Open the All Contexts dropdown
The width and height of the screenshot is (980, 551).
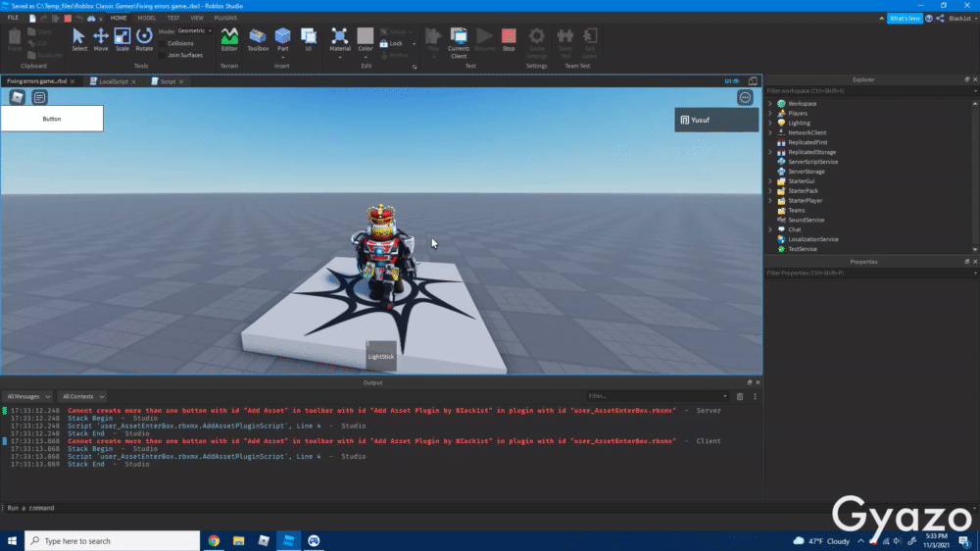coord(82,396)
